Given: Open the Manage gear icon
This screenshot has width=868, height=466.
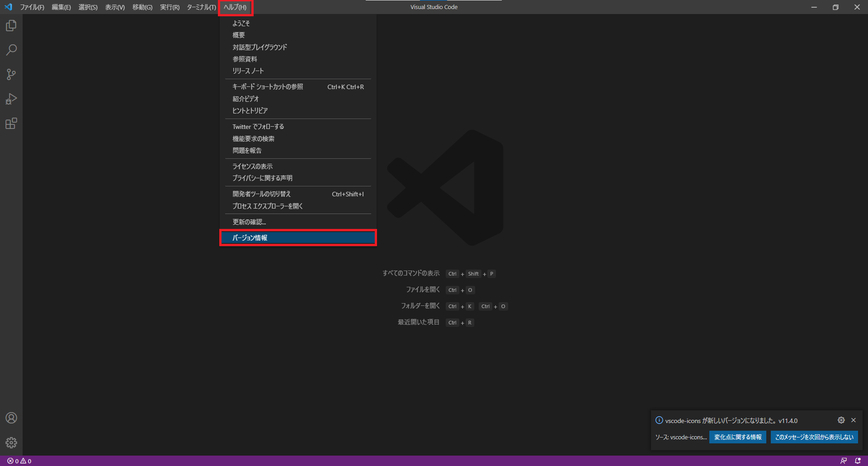Looking at the screenshot, I should coord(11,442).
